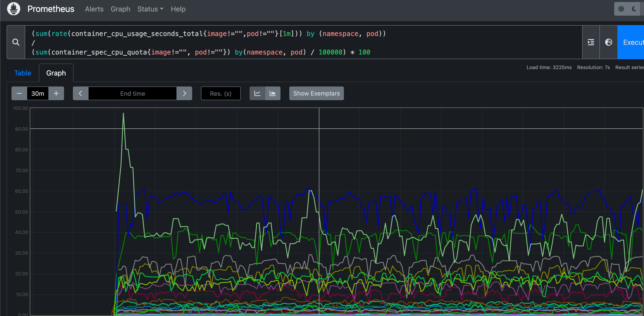Open the metrics explorer globe icon
This screenshot has height=316, width=644.
608,42
